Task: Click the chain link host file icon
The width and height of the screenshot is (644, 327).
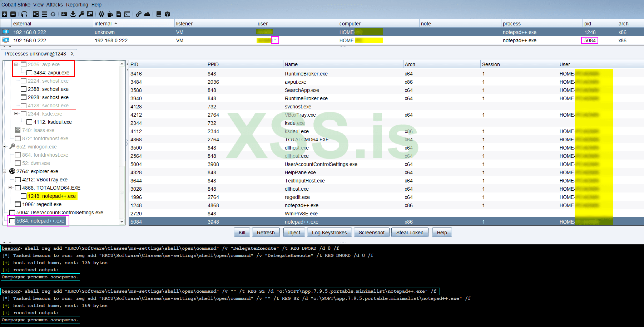Action: [x=138, y=14]
